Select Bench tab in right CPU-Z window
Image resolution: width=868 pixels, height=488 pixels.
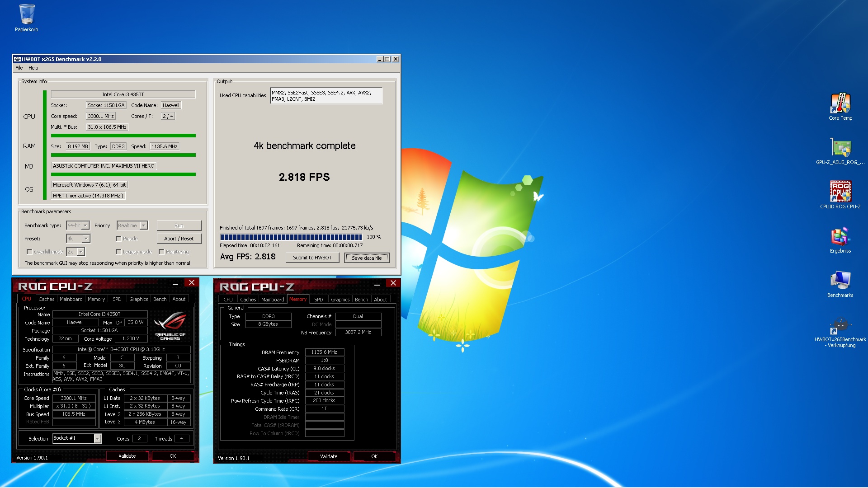[x=361, y=300]
